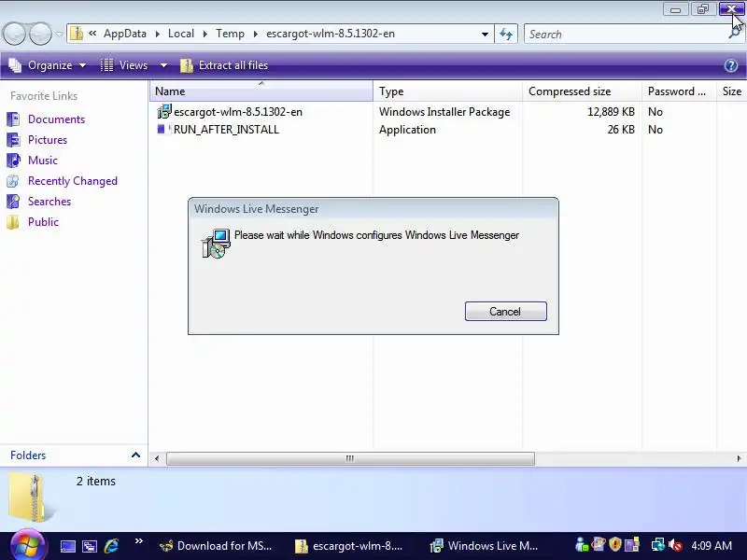Open Music in Favorite Links

(42, 160)
